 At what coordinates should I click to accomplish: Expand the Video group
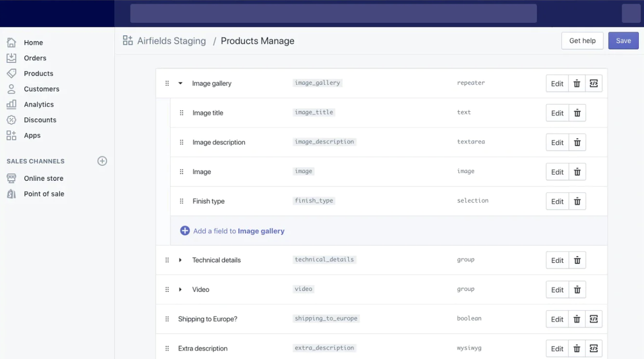(x=180, y=290)
